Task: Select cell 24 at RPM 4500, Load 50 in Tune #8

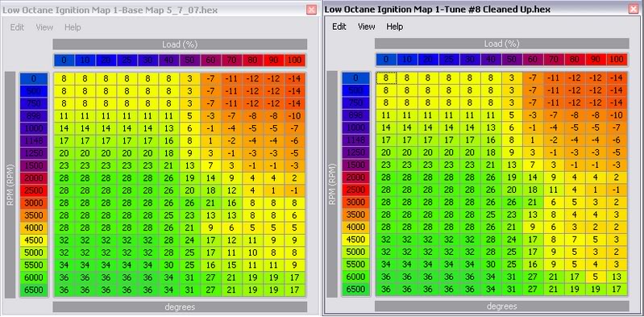Action: [512, 240]
